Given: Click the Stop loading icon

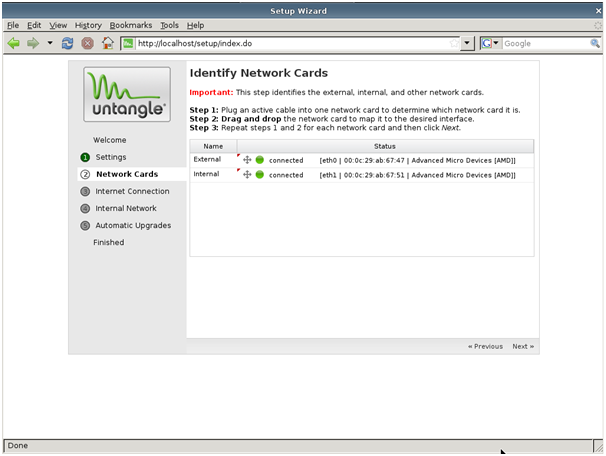Looking at the screenshot, I should point(87,43).
